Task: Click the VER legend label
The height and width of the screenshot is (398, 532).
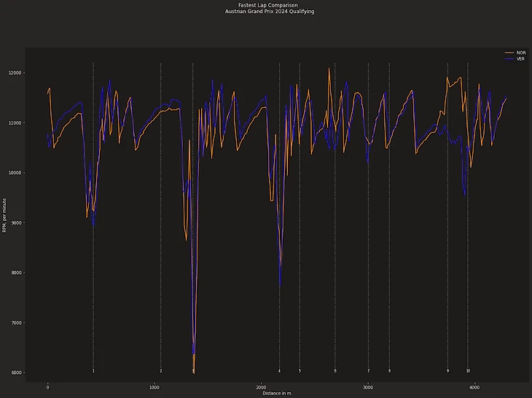Action: point(520,59)
